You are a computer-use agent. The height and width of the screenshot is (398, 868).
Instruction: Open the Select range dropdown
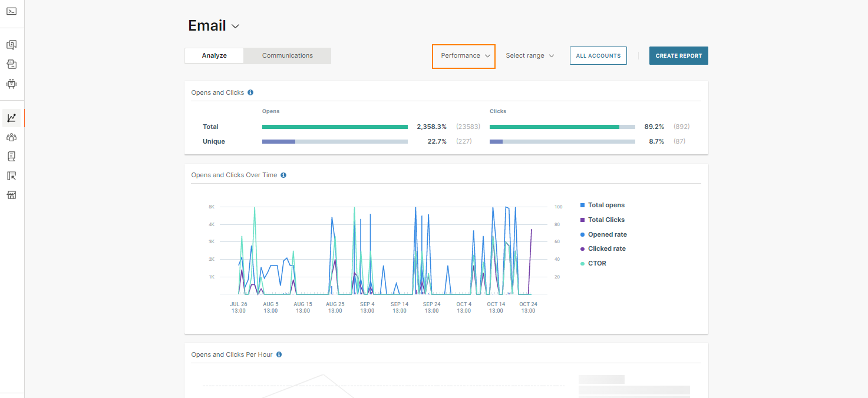click(530, 56)
